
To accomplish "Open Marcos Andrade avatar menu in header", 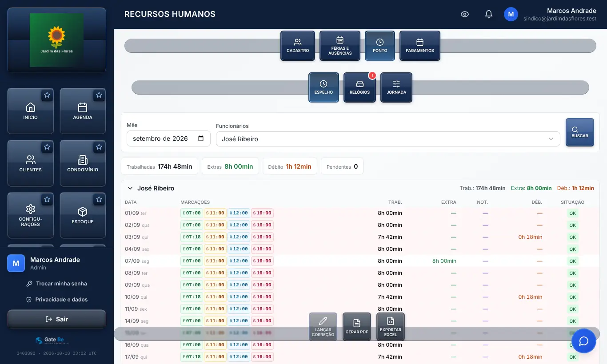I will 511,14.
